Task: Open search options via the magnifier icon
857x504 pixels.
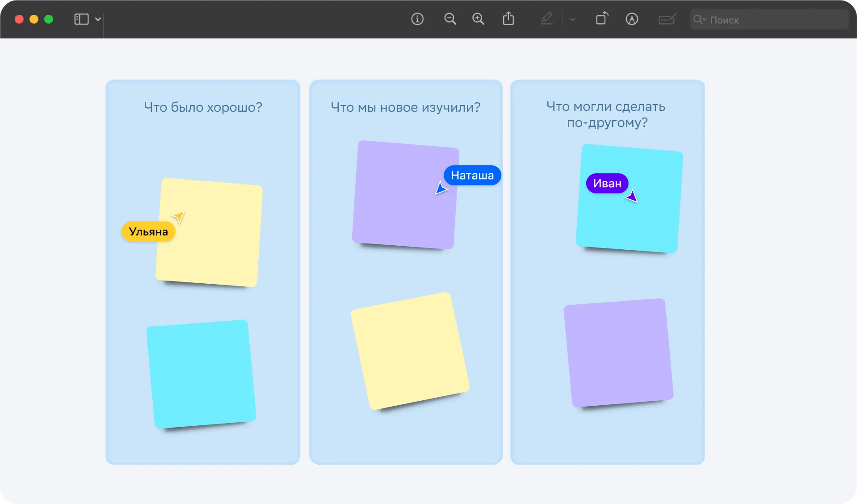Action: [699, 20]
